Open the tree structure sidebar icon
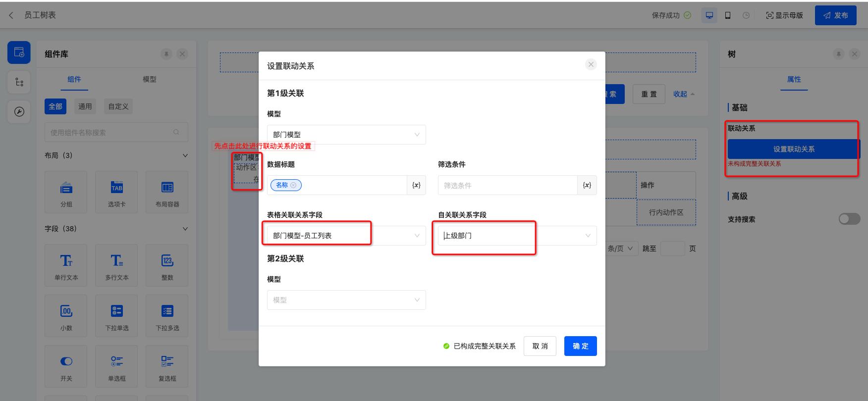The height and width of the screenshot is (401, 868). point(19,82)
